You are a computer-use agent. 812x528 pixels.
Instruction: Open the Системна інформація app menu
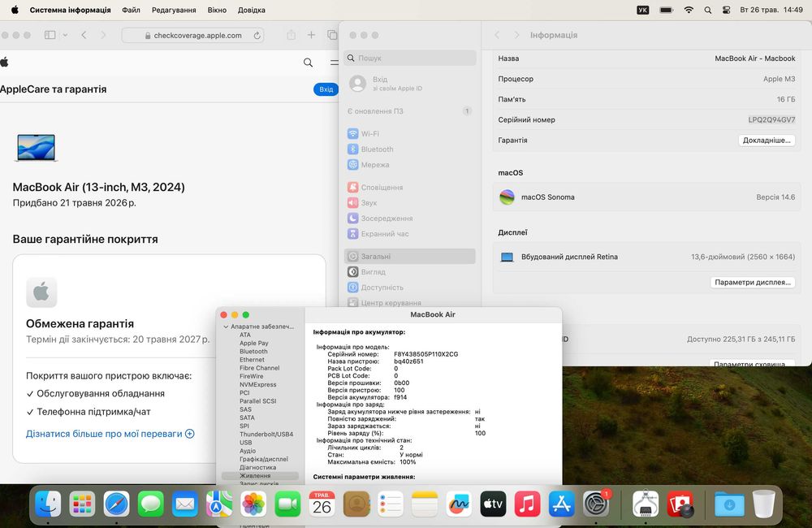(x=70, y=10)
